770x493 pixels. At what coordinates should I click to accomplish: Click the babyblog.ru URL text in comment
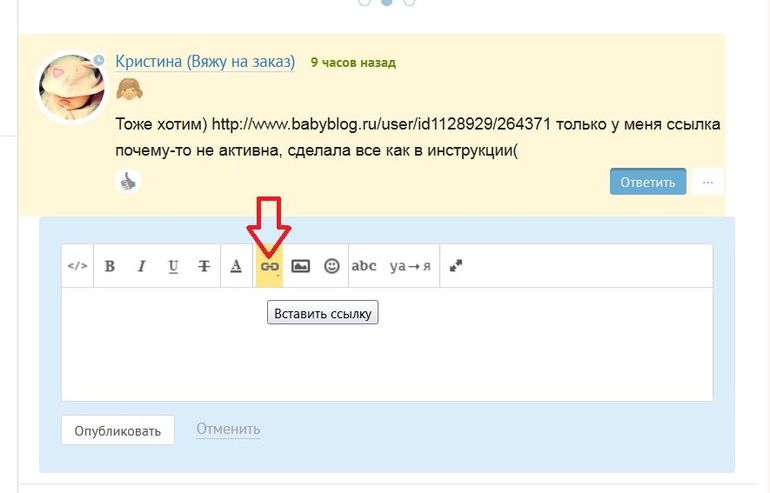[381, 124]
